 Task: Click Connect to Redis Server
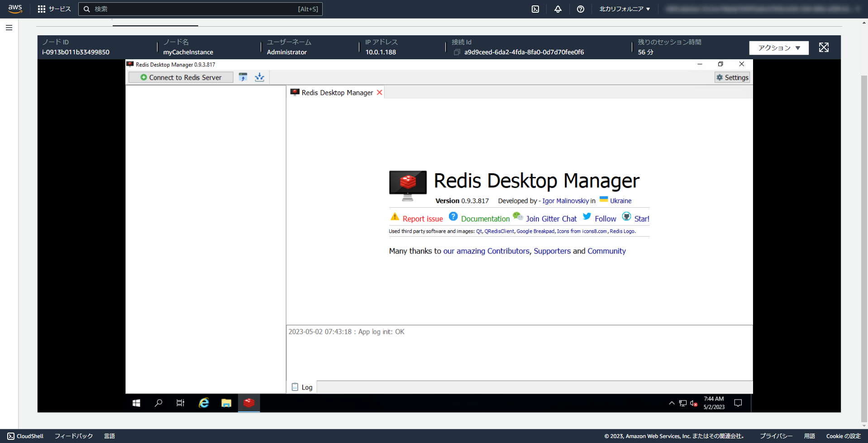click(181, 77)
